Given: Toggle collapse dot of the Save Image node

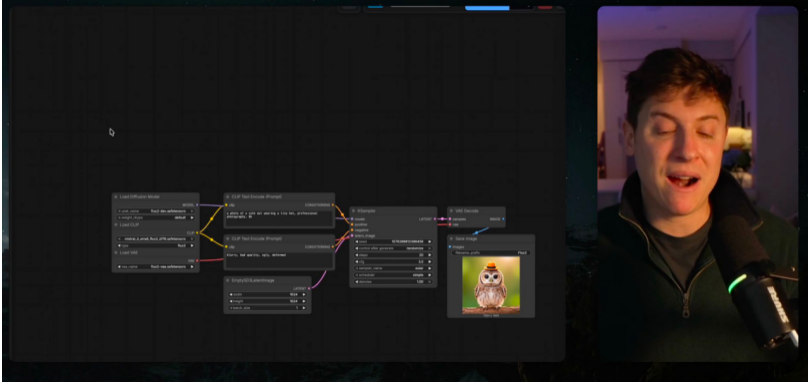Looking at the screenshot, I should point(451,239).
